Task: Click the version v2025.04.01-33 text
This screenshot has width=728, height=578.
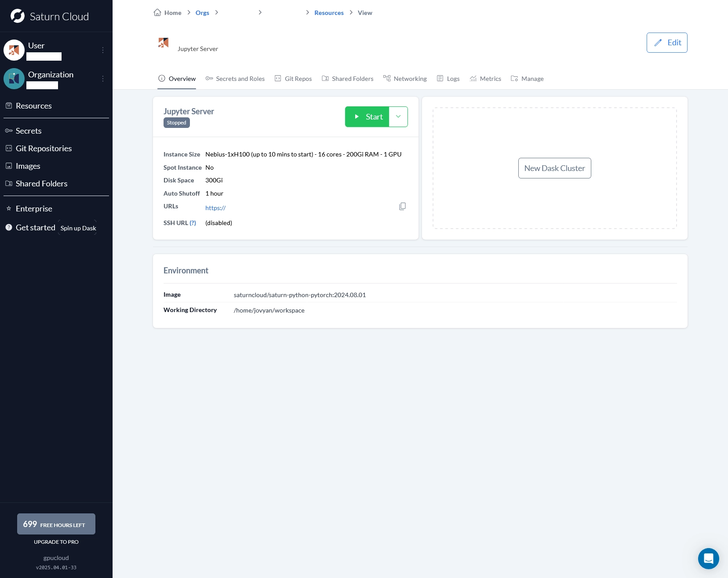Action: (56, 567)
